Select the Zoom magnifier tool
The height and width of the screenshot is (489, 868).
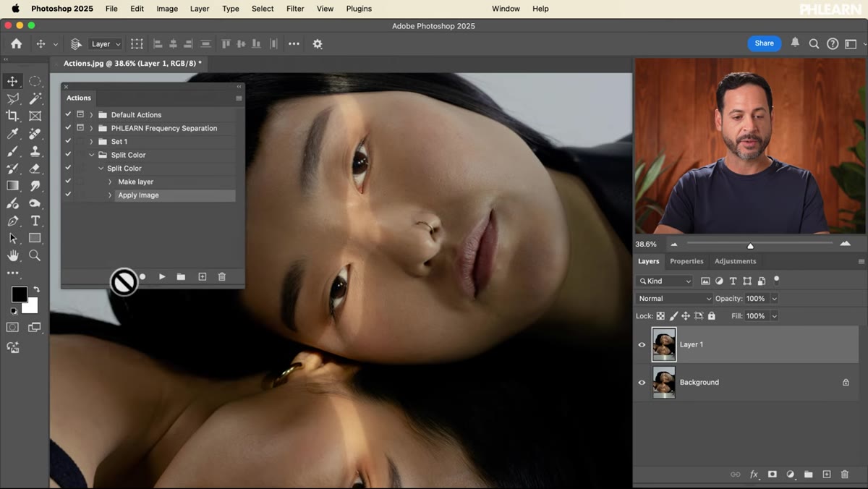[35, 255]
